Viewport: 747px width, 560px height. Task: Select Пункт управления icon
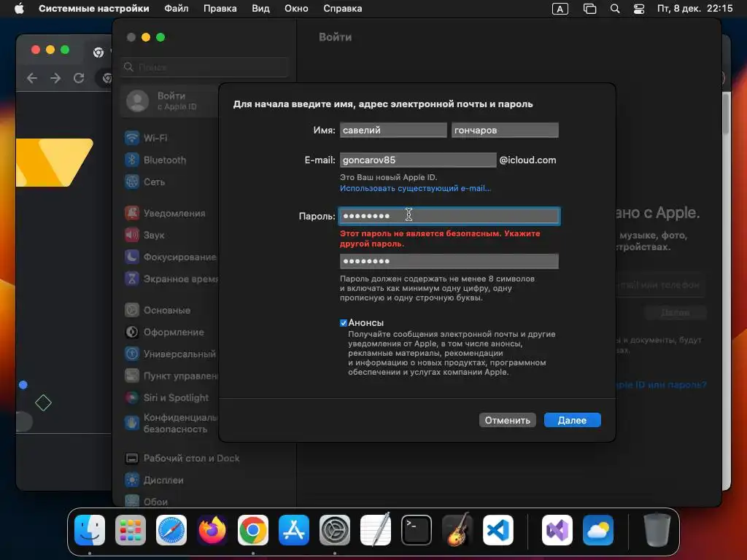pos(132,376)
